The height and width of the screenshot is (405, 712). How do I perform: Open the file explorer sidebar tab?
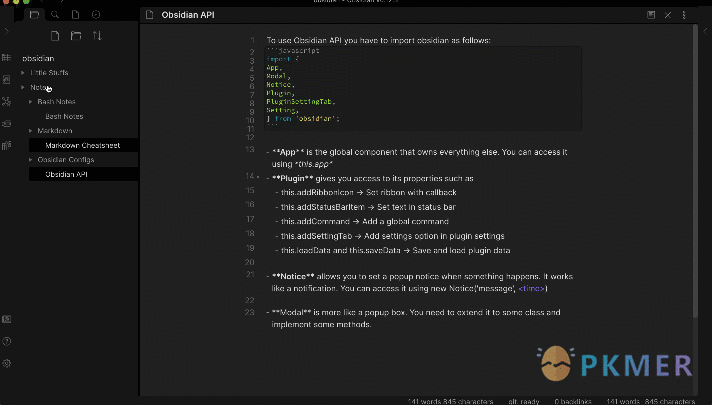coord(34,15)
